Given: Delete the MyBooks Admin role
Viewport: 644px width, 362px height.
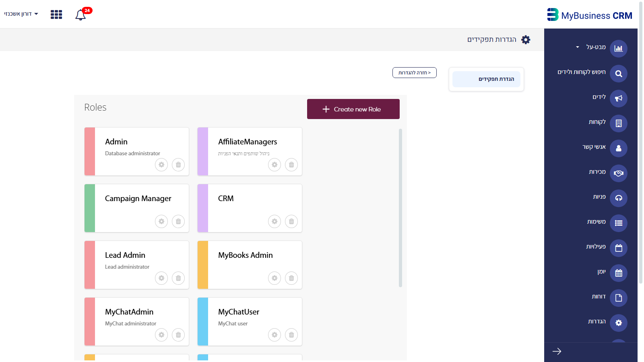Looking at the screenshot, I should [291, 278].
